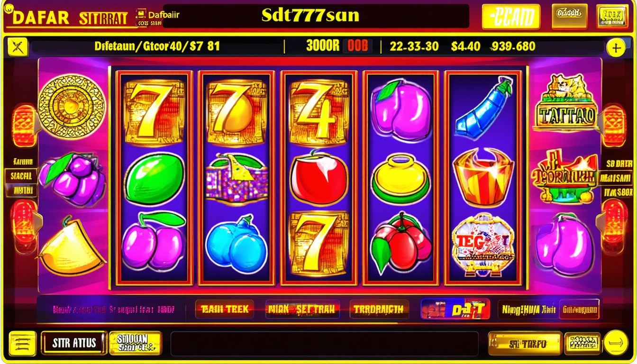Viewport: 637px width, 364px height.
Task: Click the upper red lantern arrow on left edge
Action: tap(24, 125)
